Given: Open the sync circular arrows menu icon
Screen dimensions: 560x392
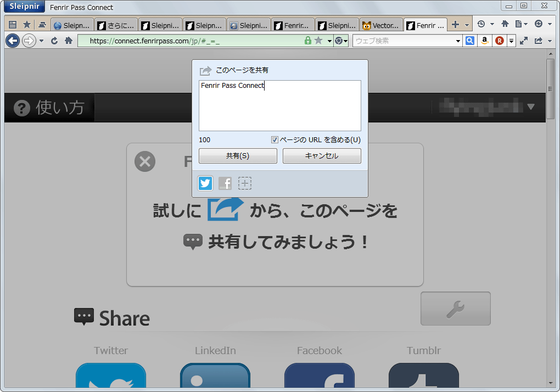Looking at the screenshot, I should [539, 24].
